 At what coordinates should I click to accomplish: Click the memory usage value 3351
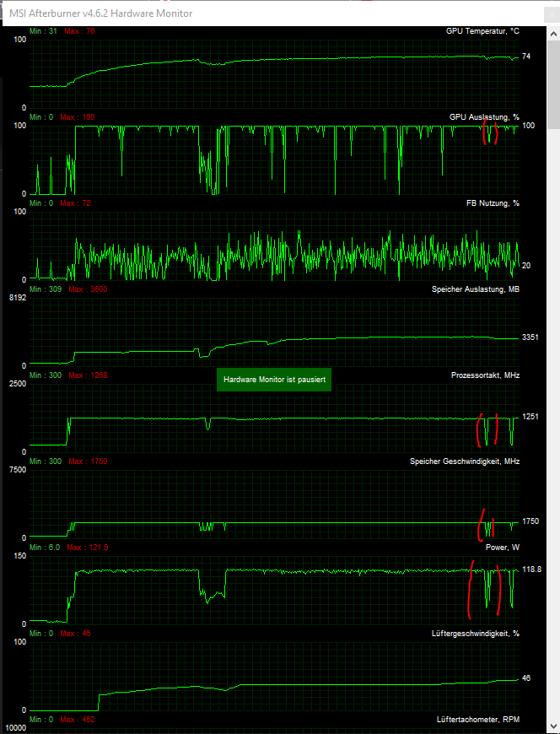click(x=530, y=337)
